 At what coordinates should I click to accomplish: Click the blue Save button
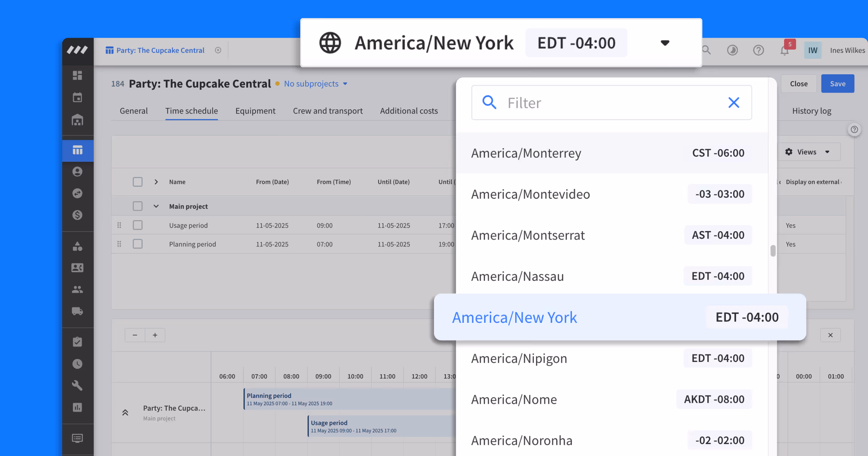(837, 84)
